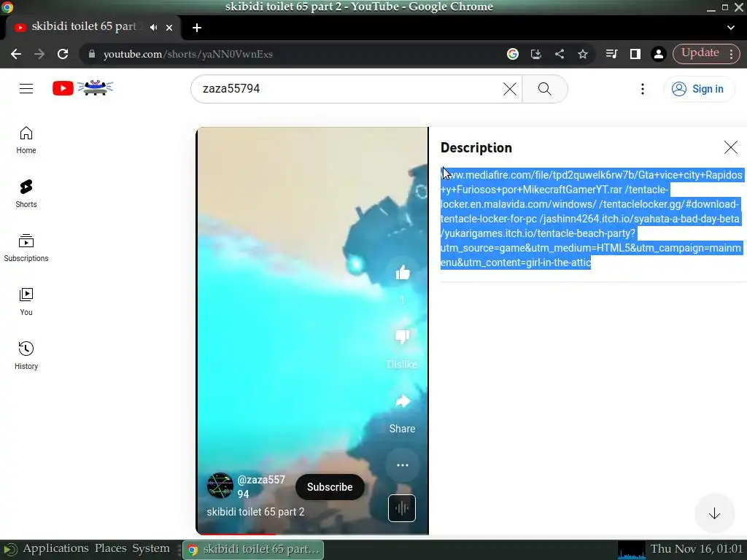Toggle Chrome side panel

[x=635, y=54]
